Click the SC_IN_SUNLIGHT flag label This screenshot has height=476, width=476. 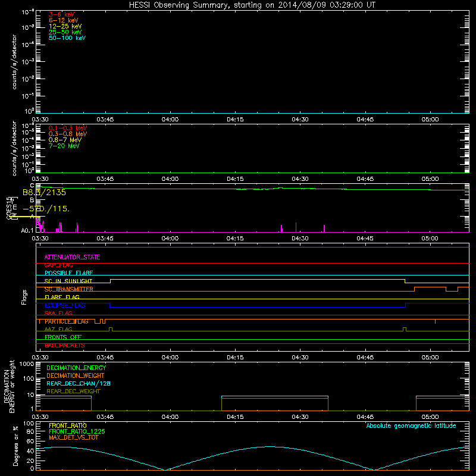pyautogui.click(x=68, y=281)
